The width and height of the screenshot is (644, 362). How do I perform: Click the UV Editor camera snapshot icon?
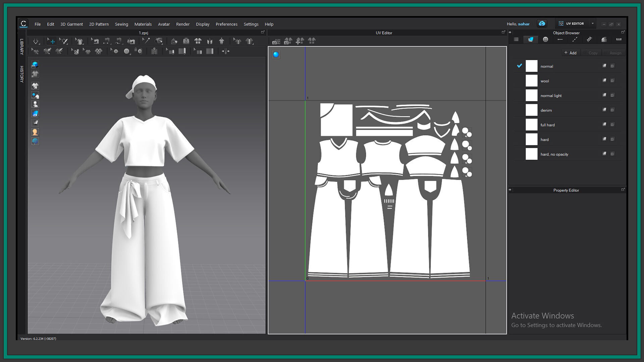click(276, 41)
